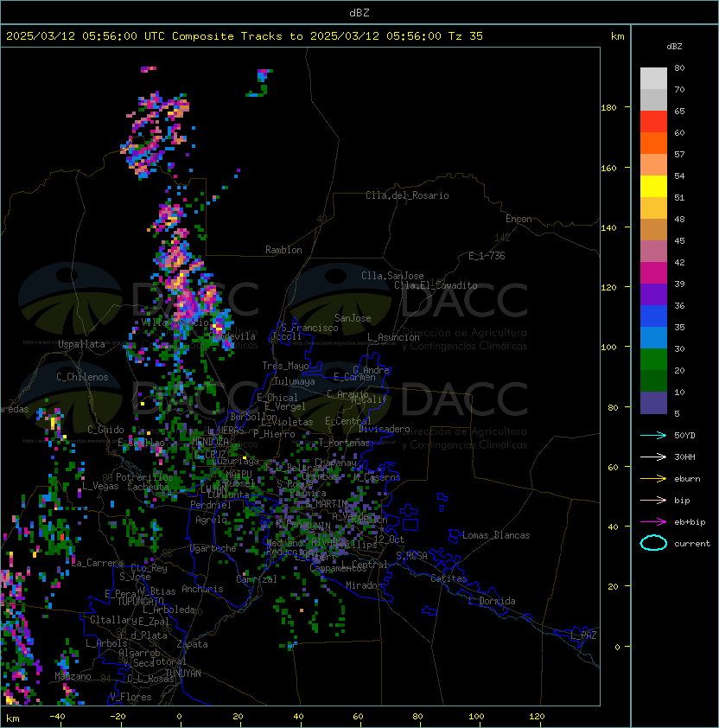Click the 'Mirador' map label
This screenshot has width=719, height=728.
tap(365, 585)
